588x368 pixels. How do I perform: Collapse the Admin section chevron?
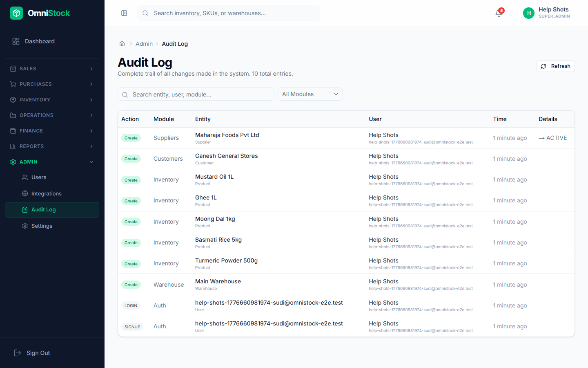coord(91,162)
